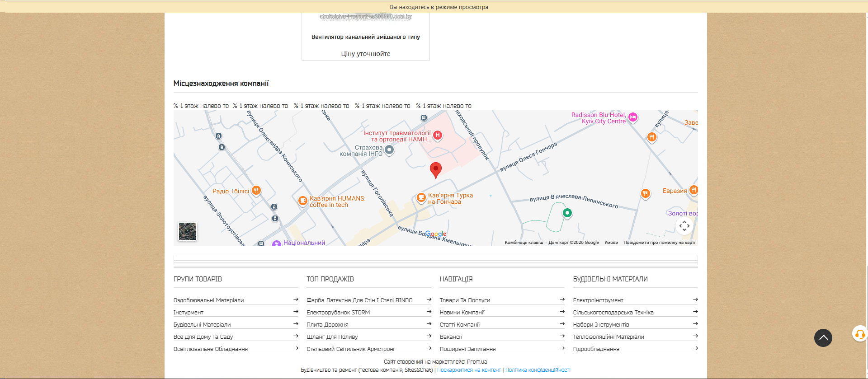Click the arrow next to Інструмент
Screen dimensions: 868x379
[296, 312]
